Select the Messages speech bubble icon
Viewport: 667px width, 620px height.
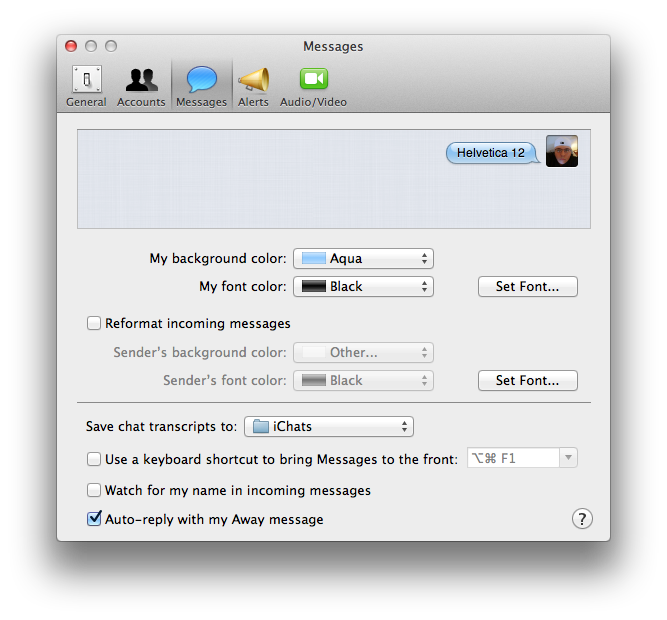(202, 80)
